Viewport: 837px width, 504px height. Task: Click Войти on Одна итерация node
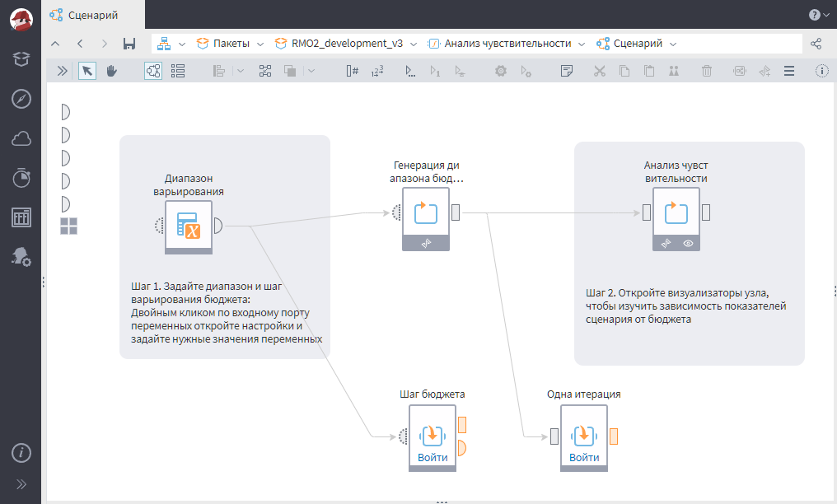click(x=584, y=458)
